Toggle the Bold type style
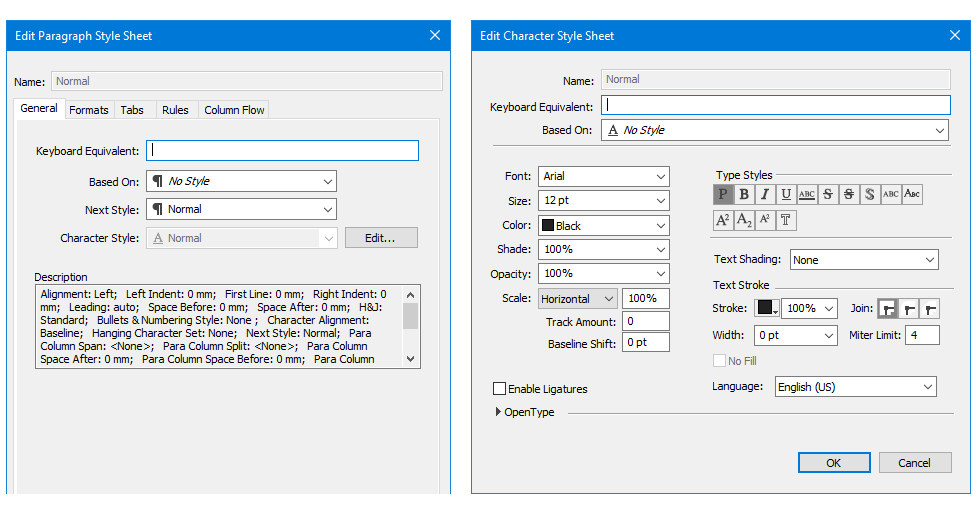Viewport: 976px width, 514px height. click(744, 194)
